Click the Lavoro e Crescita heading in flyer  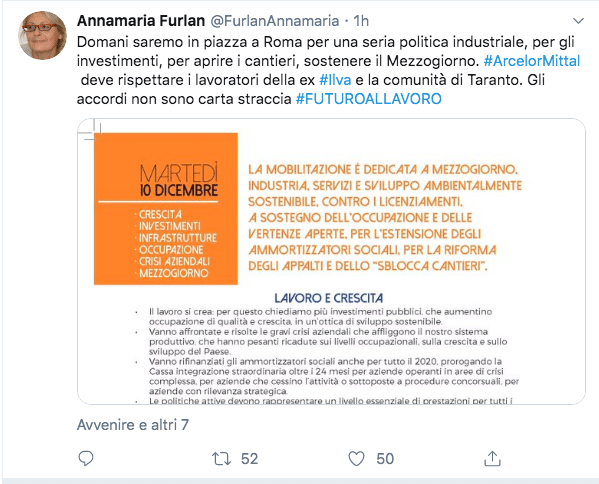[x=329, y=298]
